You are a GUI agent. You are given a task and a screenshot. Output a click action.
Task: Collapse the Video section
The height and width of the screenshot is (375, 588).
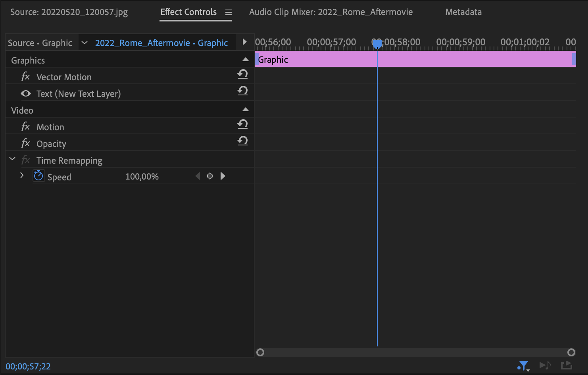(x=245, y=109)
